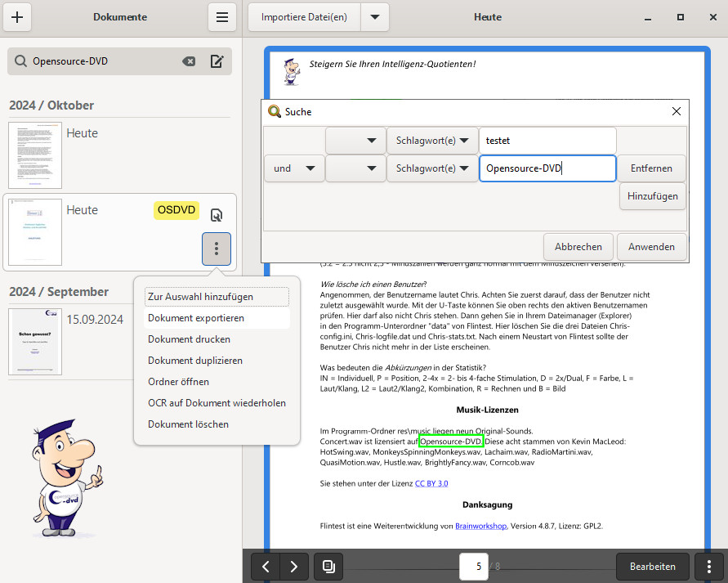This screenshot has width=728, height=583.
Task: Open the hamburger menu in Dokumente header
Action: pos(221,17)
